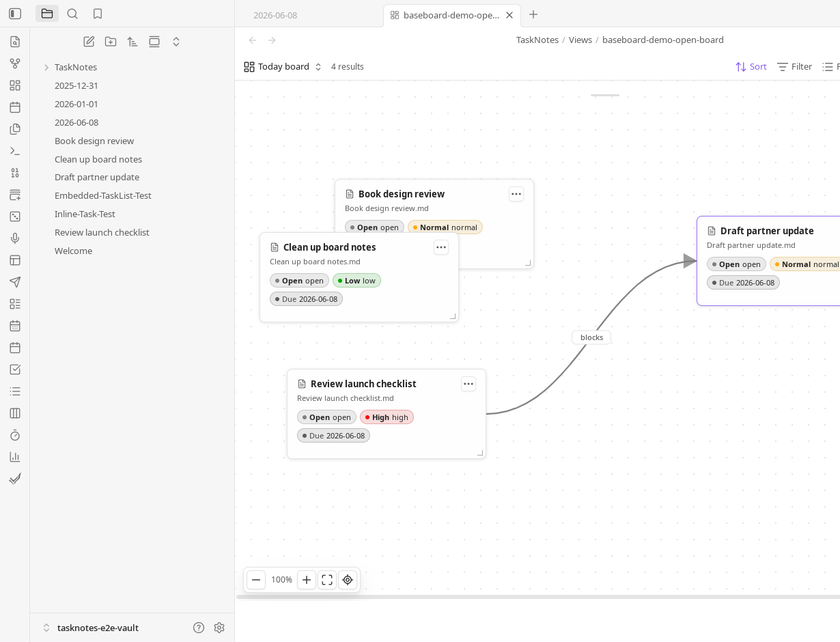The width and height of the screenshot is (840, 642).
Task: Click the Views breadcrumb
Action: coord(580,40)
